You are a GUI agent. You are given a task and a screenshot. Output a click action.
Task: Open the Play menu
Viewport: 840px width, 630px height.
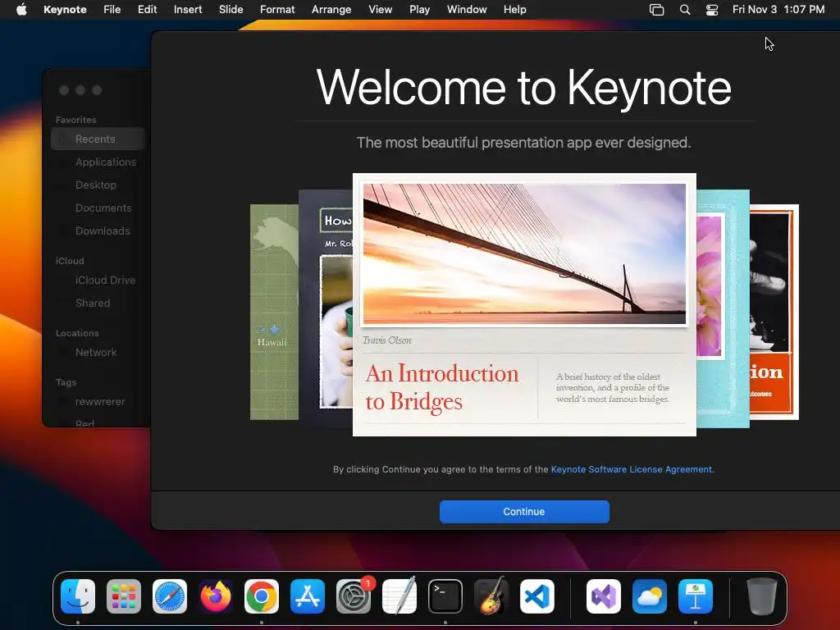(420, 10)
